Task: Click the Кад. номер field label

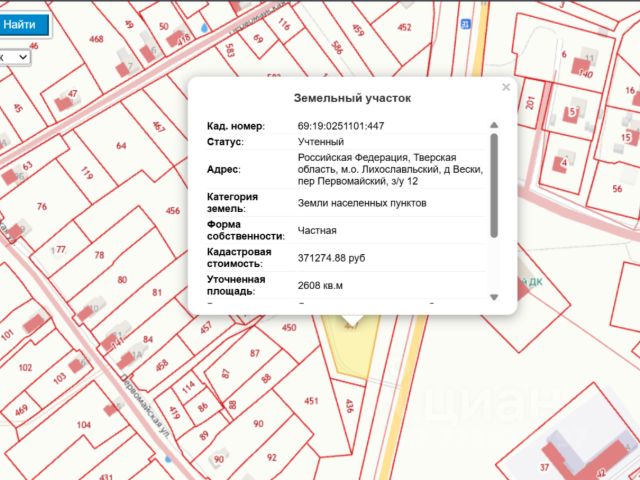Action: pyautogui.click(x=236, y=126)
